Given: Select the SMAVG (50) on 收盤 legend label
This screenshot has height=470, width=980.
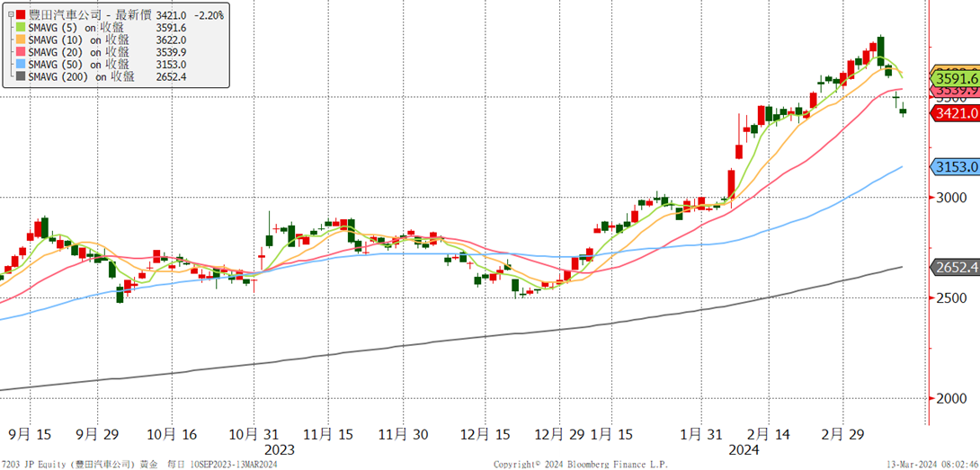Looking at the screenshot, I should (x=79, y=65).
